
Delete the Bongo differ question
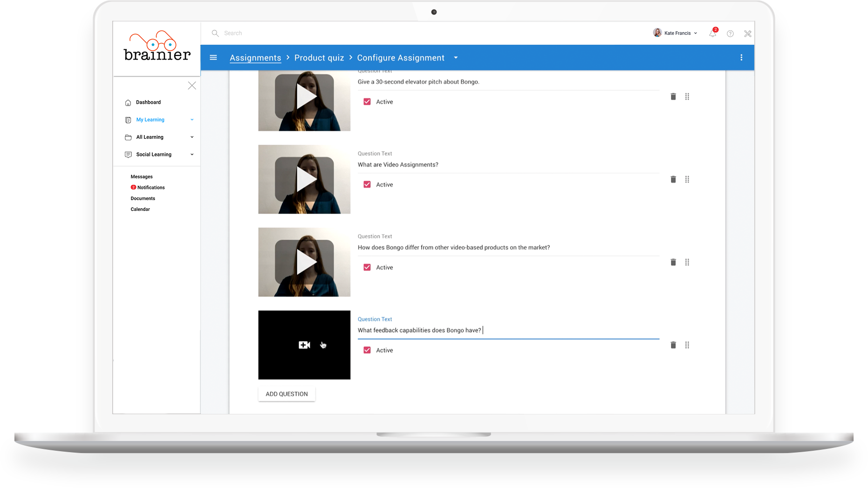[x=673, y=262]
